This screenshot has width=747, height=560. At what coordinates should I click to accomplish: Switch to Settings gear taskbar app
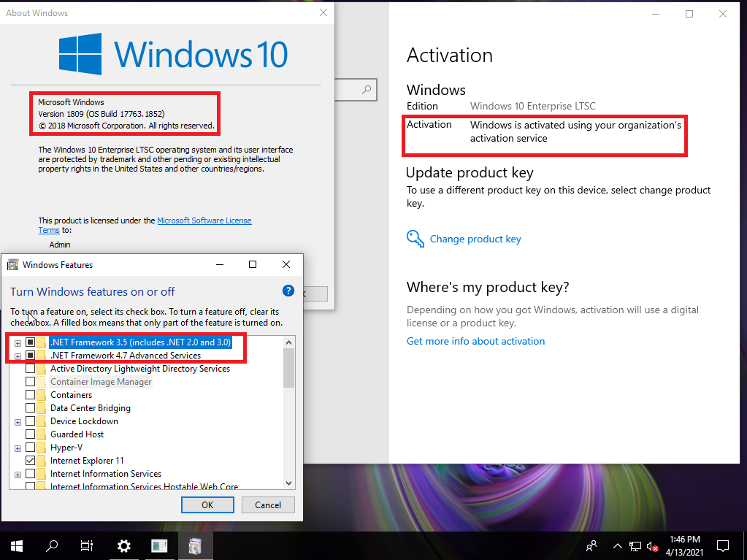[124, 545]
